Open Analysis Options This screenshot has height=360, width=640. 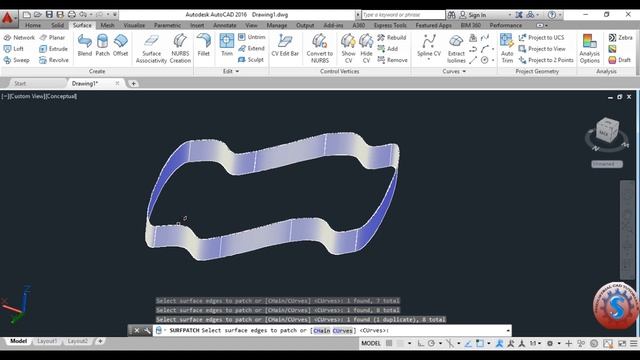[x=589, y=49]
